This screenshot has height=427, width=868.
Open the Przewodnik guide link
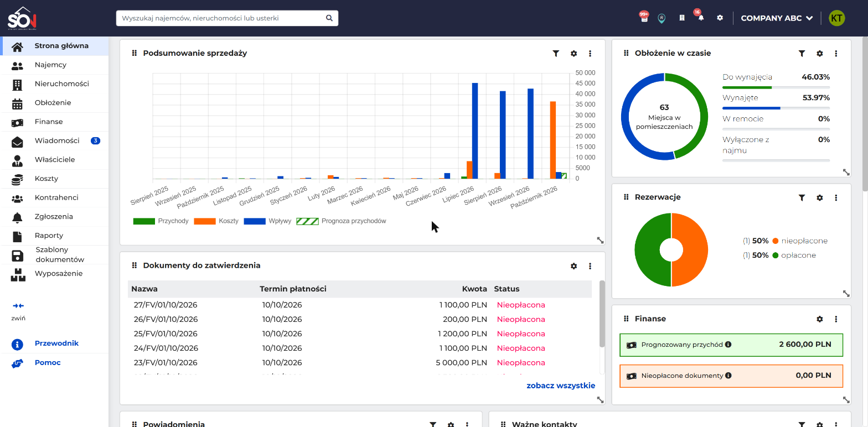[x=56, y=343]
